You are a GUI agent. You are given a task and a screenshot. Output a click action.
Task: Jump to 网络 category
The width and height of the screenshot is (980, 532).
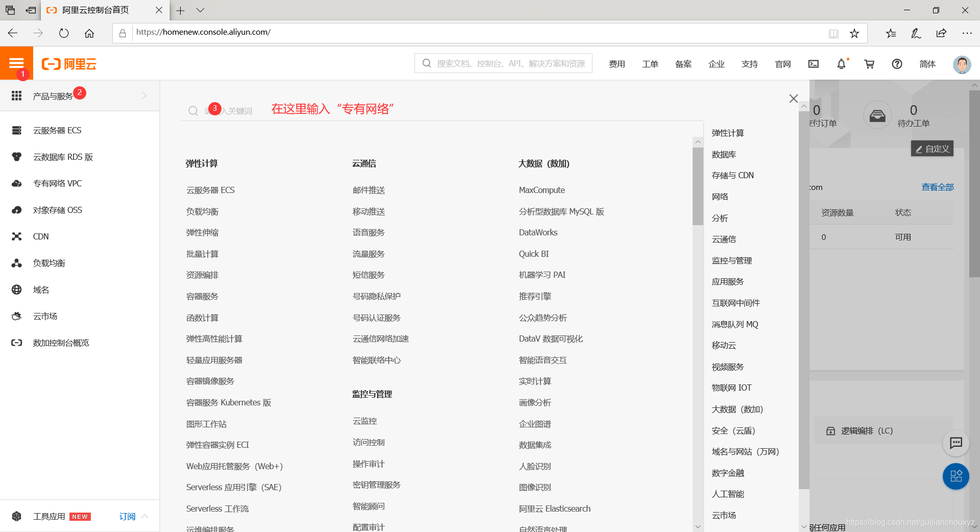[x=720, y=197]
